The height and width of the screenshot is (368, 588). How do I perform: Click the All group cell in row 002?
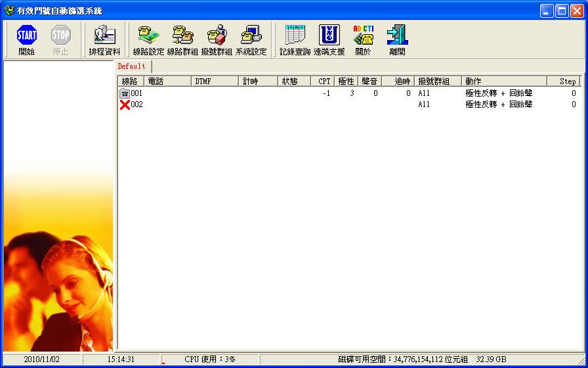(424, 104)
